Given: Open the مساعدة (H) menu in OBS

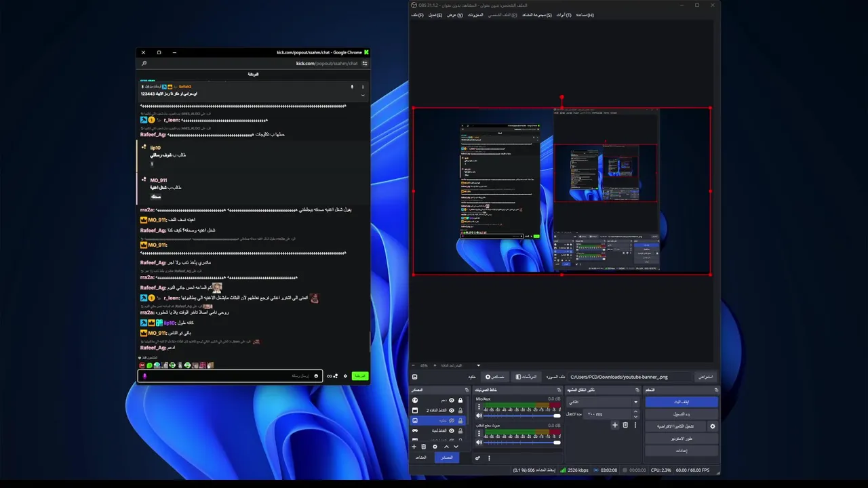Looking at the screenshot, I should pyautogui.click(x=585, y=15).
